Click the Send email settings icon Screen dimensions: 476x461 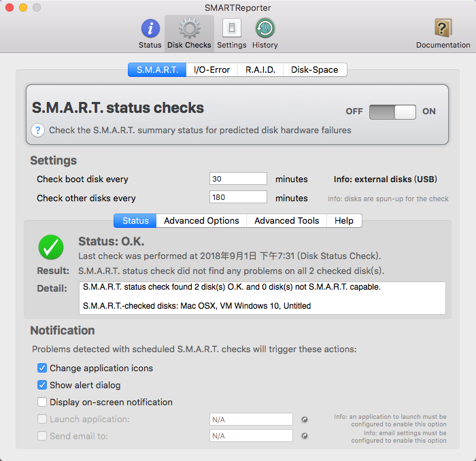(x=305, y=436)
